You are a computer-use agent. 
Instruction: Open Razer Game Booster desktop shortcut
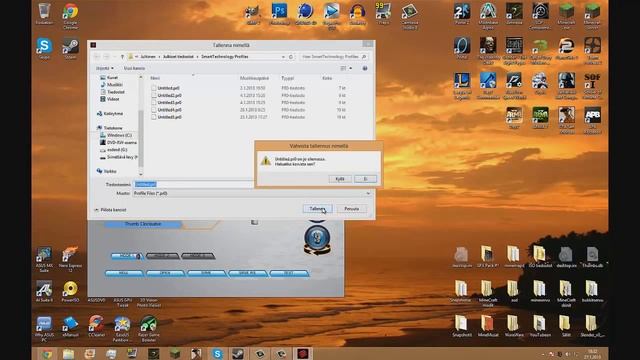click(x=149, y=329)
